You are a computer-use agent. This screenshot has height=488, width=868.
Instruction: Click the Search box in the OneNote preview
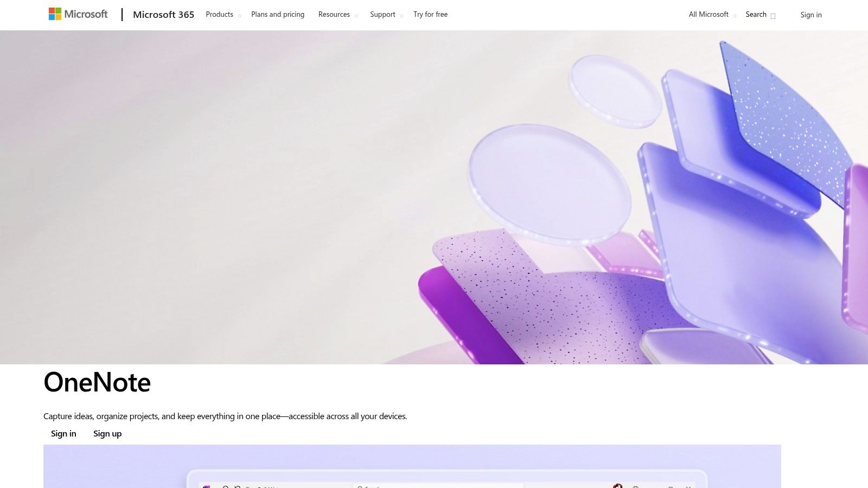[x=434, y=487]
